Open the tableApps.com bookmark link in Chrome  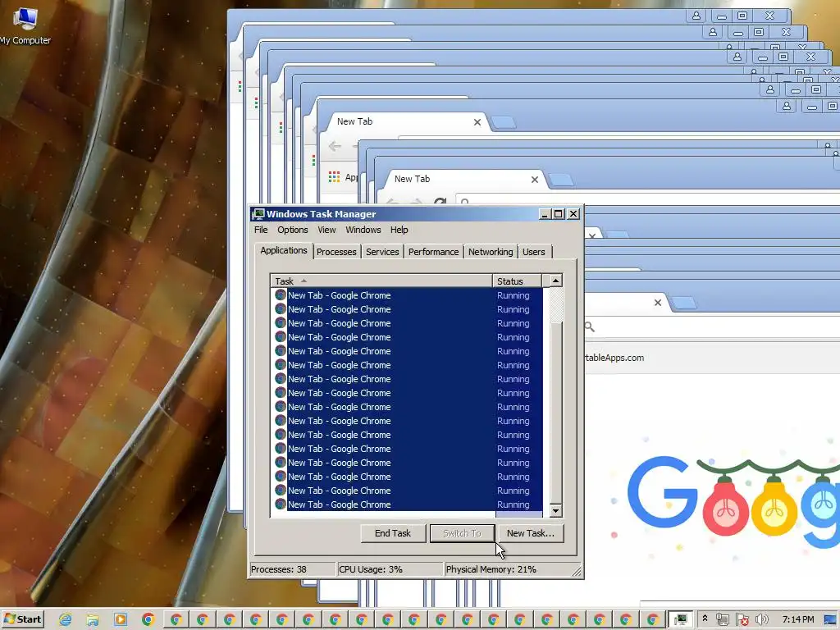click(614, 358)
